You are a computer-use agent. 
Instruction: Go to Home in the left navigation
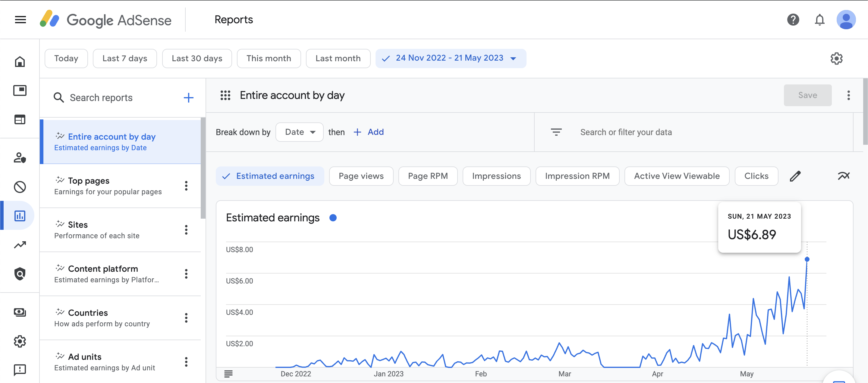pos(20,61)
